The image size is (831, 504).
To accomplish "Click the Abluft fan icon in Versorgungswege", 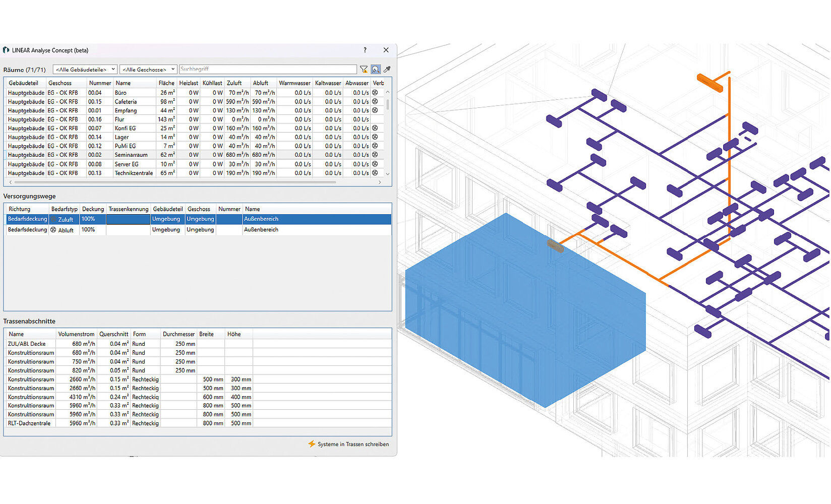I will click(x=53, y=230).
